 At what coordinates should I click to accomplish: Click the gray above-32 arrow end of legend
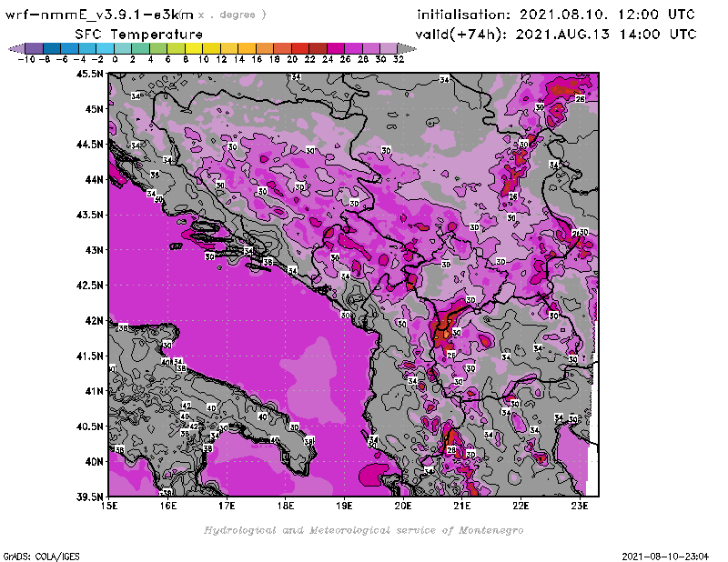[x=407, y=48]
